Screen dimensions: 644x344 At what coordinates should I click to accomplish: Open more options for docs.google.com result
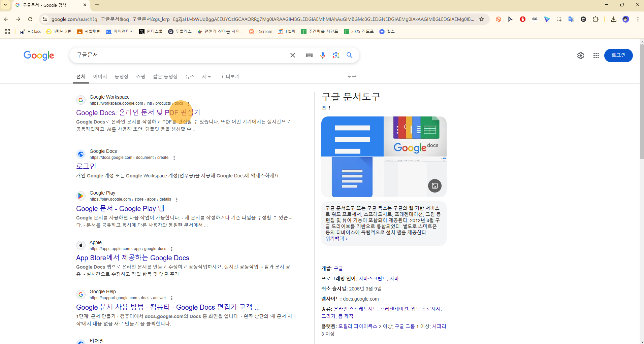pos(174,158)
